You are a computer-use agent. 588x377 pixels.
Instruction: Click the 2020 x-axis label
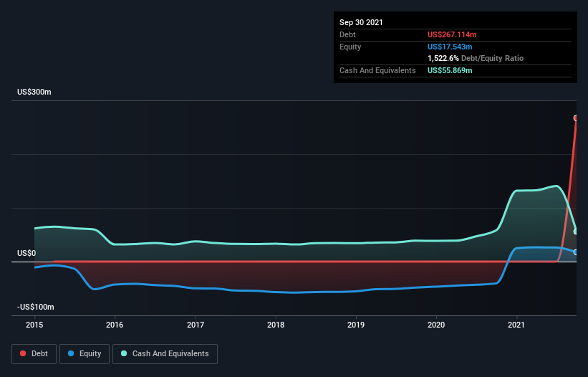(x=436, y=325)
